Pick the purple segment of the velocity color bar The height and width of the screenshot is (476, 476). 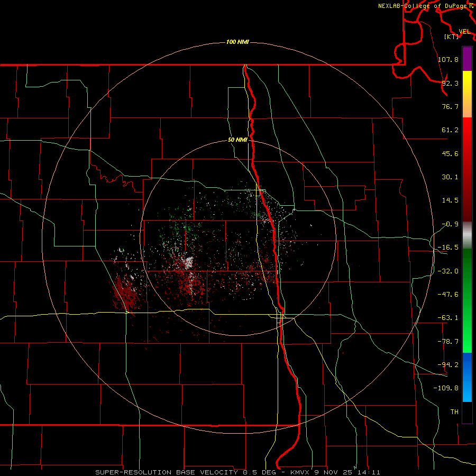tap(467, 59)
